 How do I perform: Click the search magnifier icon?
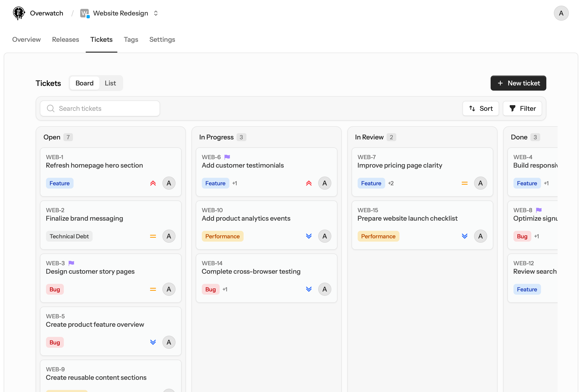[x=51, y=108]
